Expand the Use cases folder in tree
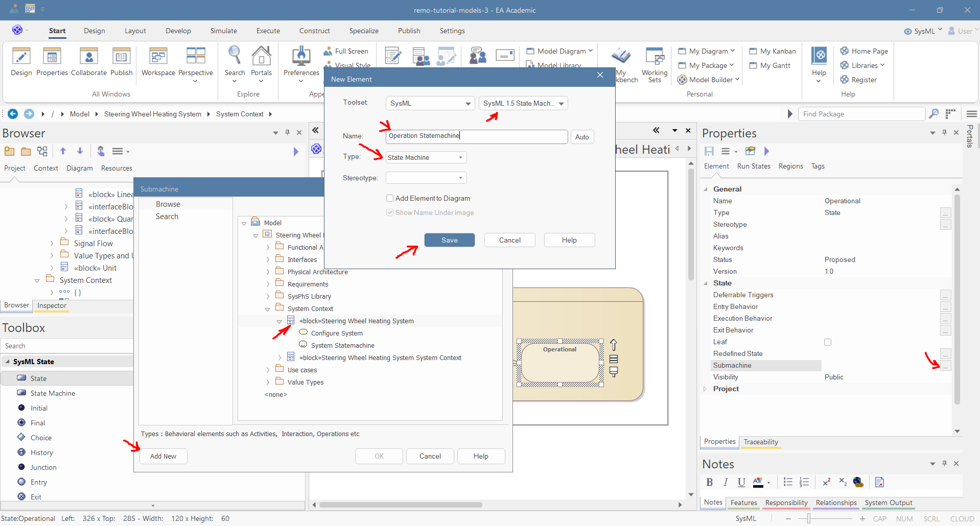Viewport: 980px width, 526px height. click(268, 370)
